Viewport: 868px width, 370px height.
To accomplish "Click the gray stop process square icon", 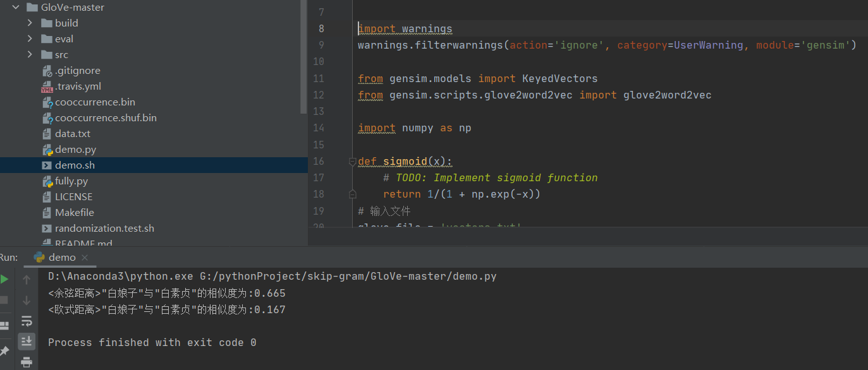I will pyautogui.click(x=4, y=300).
